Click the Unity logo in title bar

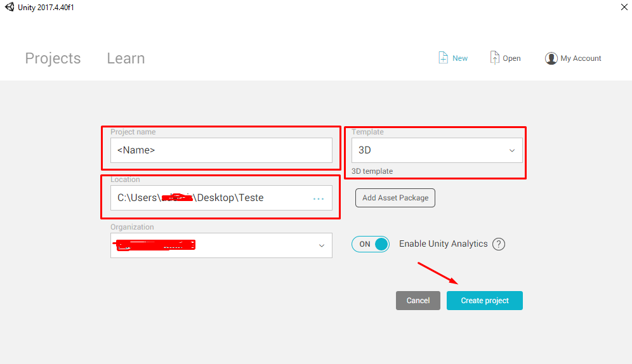click(10, 7)
